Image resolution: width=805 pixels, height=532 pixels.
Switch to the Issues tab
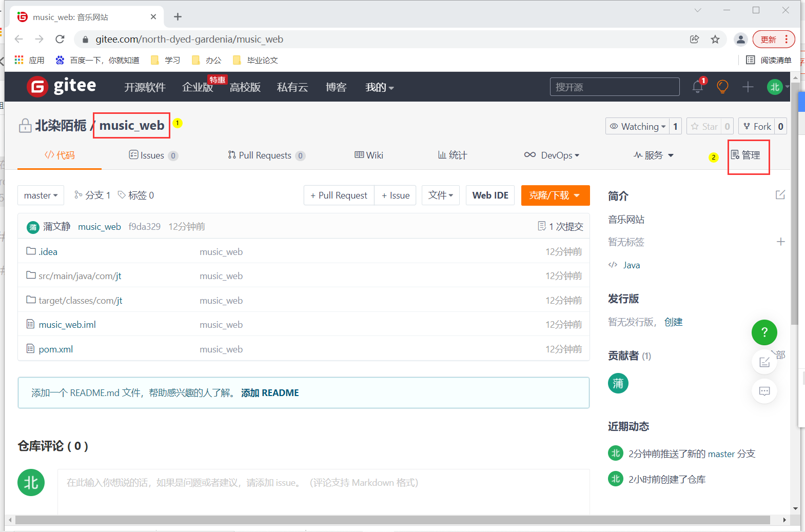153,155
